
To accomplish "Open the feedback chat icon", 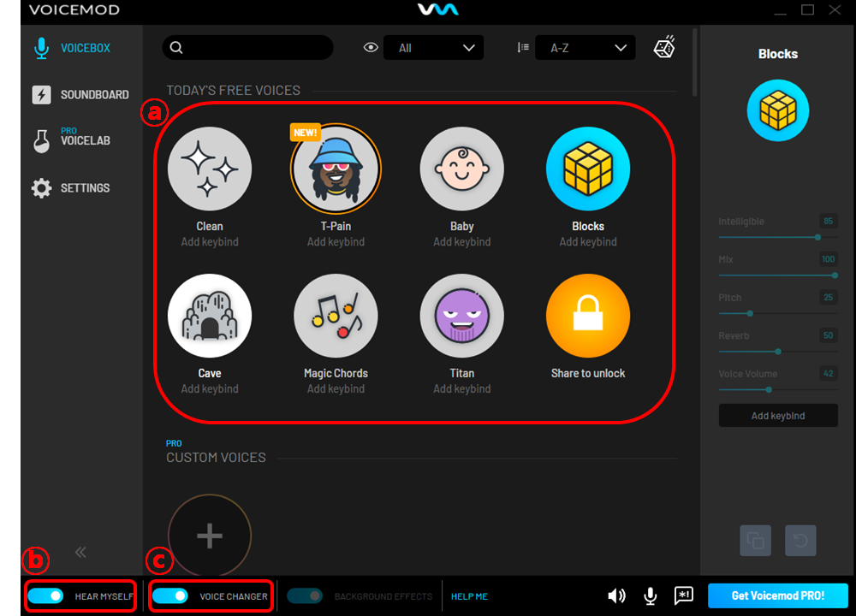I will coord(683,595).
